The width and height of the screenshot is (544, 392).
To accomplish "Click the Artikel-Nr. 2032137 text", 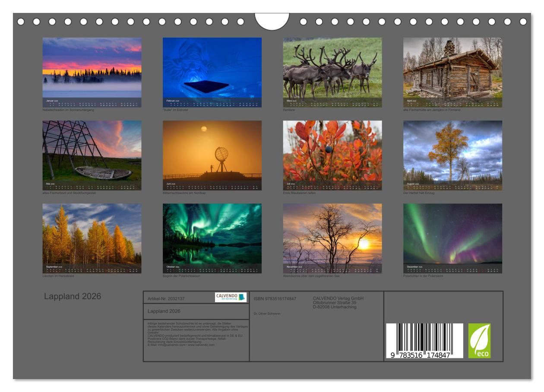I will (x=166, y=299).
